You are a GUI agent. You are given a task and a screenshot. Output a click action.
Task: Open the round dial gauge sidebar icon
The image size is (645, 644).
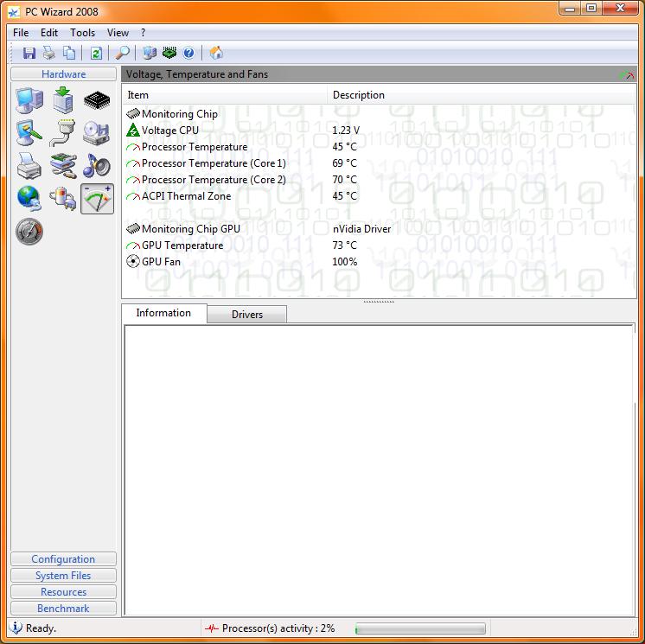point(29,232)
